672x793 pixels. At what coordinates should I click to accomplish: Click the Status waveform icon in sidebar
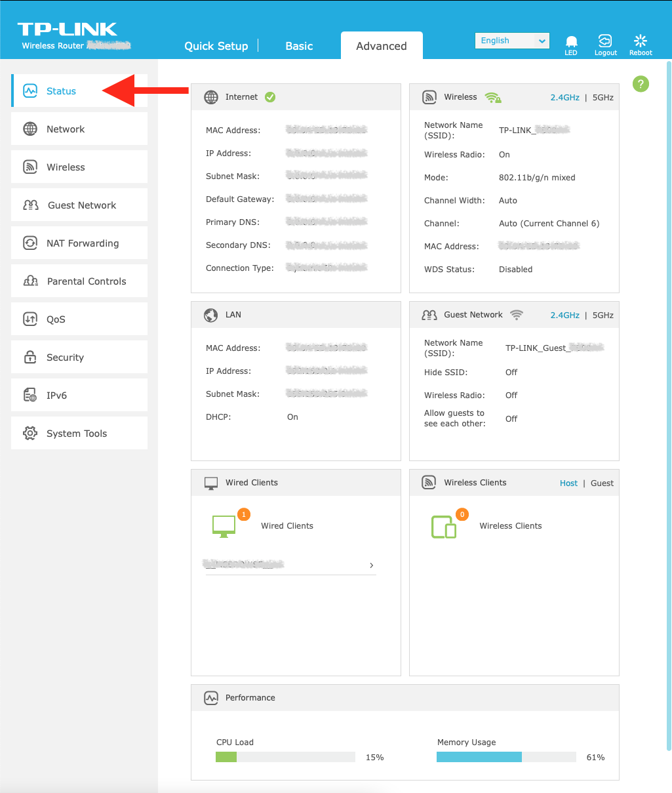(x=30, y=91)
